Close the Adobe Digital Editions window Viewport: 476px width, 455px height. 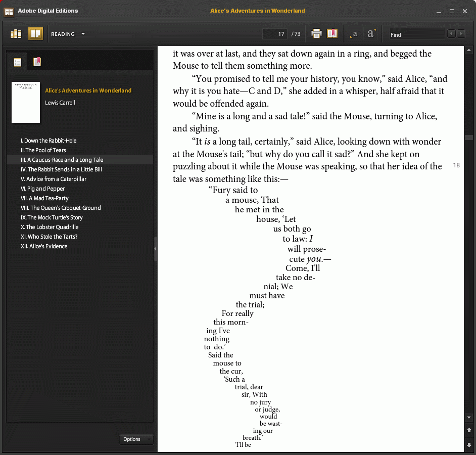tap(465, 11)
